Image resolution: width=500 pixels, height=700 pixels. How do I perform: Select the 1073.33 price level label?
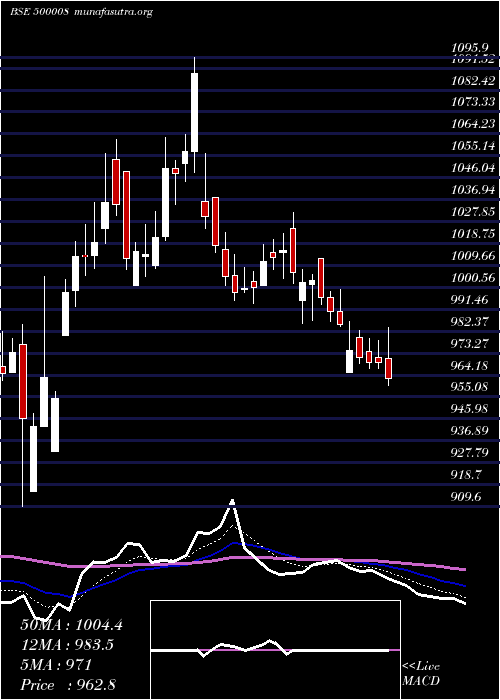473,102
